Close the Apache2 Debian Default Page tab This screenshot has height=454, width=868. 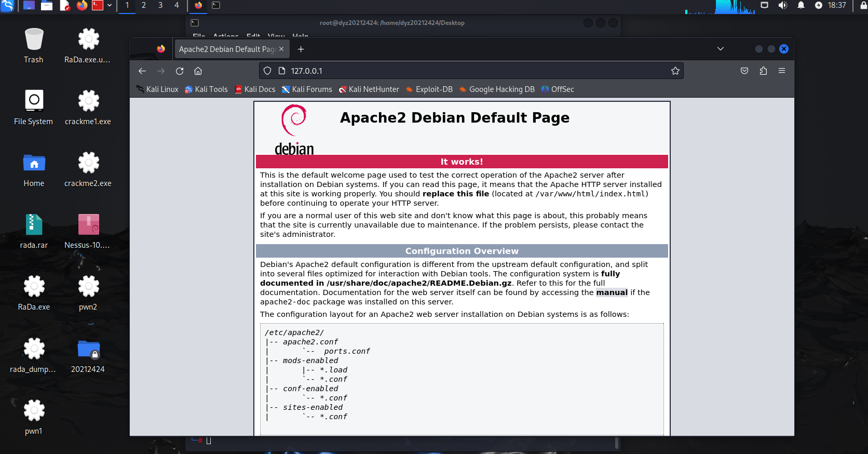(281, 49)
